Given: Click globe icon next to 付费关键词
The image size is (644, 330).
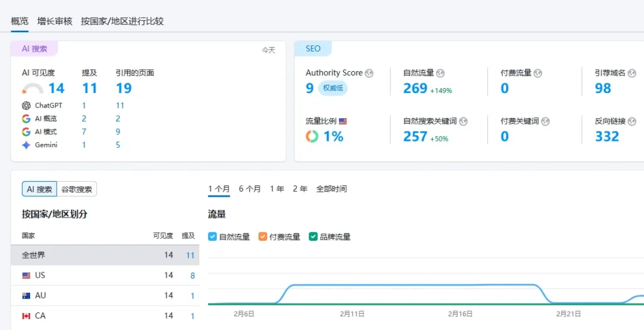Looking at the screenshot, I should tap(546, 121).
